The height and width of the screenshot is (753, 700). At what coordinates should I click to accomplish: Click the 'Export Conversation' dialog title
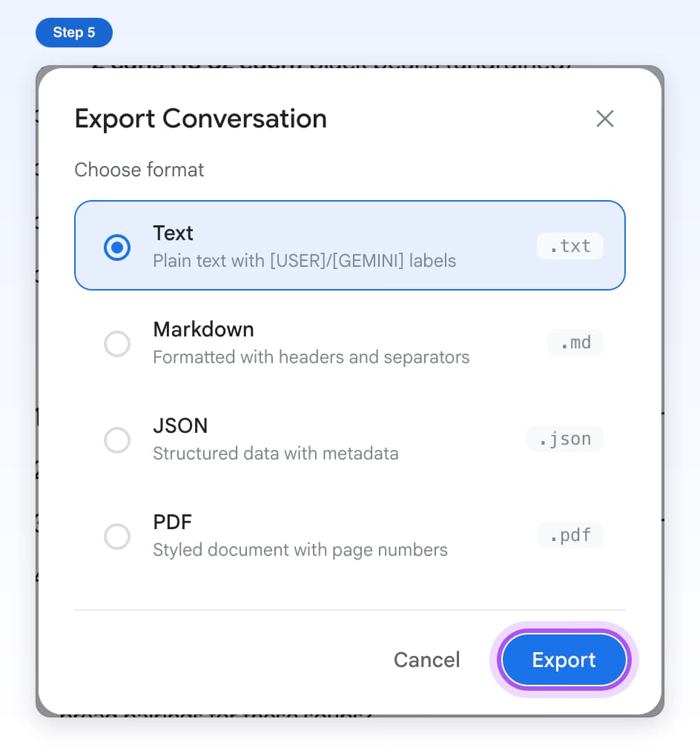201,119
